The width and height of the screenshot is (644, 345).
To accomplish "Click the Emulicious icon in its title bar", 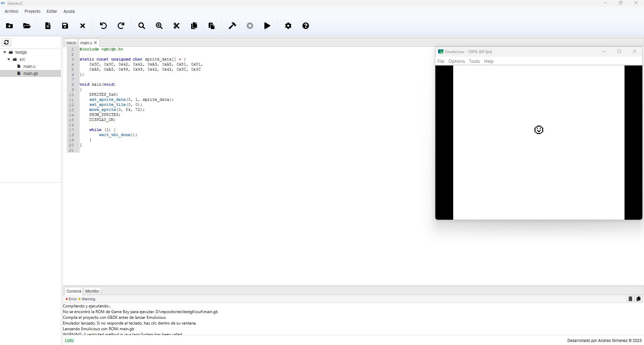I will (x=440, y=51).
